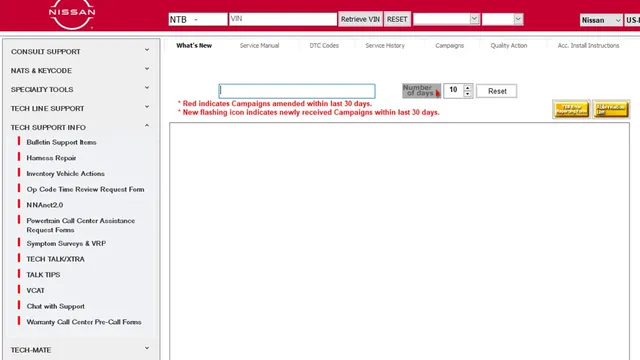The height and width of the screenshot is (360, 640).
Task: Open the second small dropdown in header
Action: coord(502,19)
